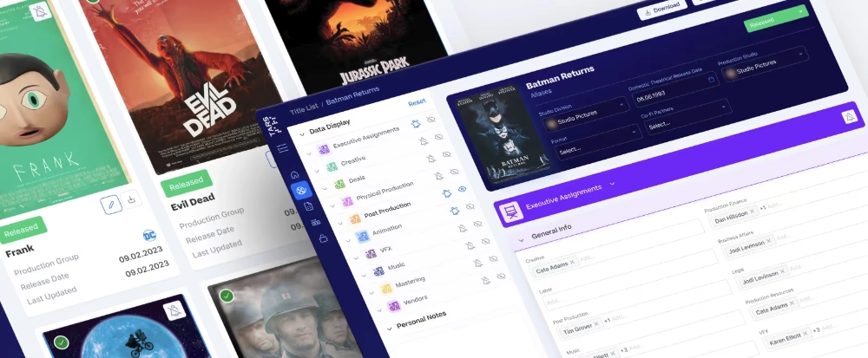Viewport: 868px width, 358px height.
Task: Select the Vendors tree item
Action: pyautogui.click(x=415, y=299)
